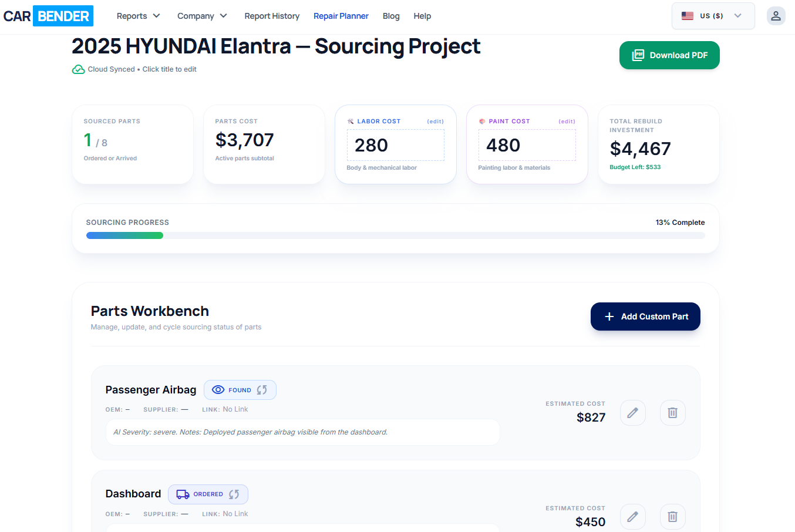Click the paint cost (edit) link

567,122
